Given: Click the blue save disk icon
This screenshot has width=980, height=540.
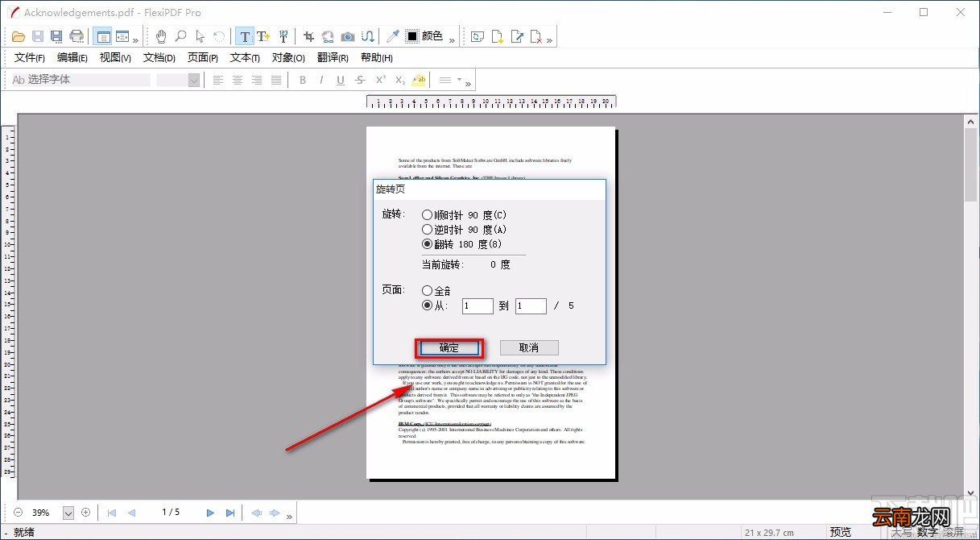Looking at the screenshot, I should [x=56, y=36].
